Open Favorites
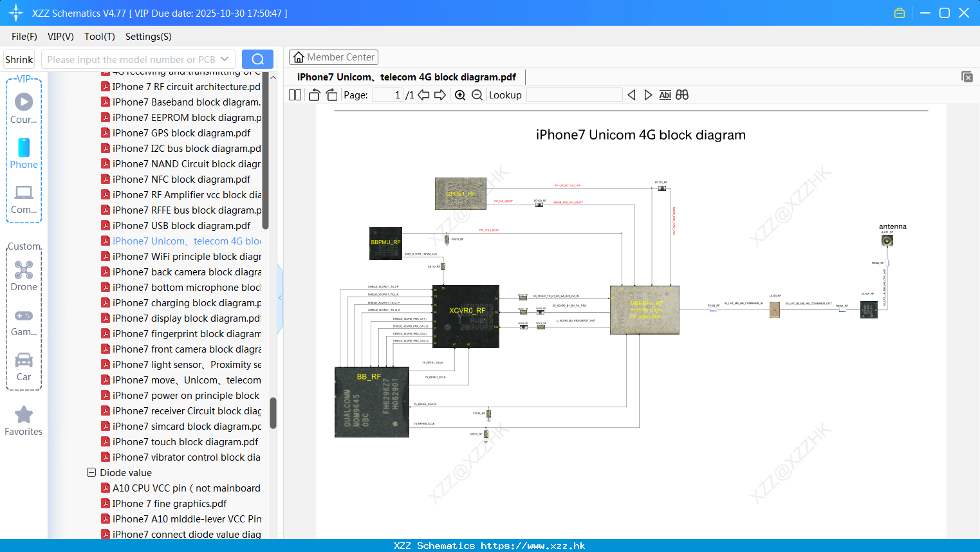This screenshot has width=980, height=552. coord(24,421)
